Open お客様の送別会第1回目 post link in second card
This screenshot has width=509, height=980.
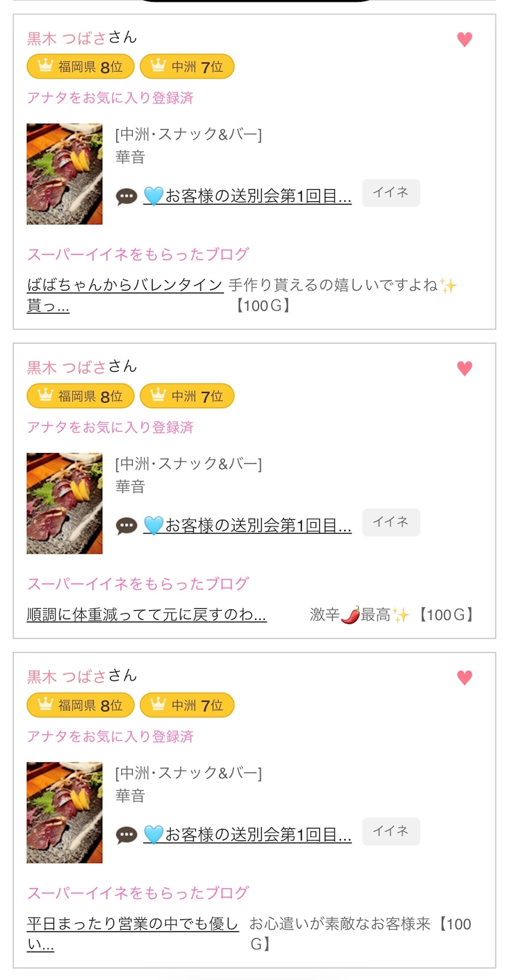click(258, 526)
